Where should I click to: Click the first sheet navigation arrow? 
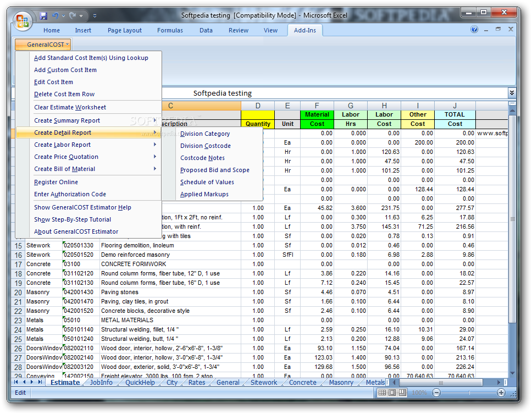[16, 382]
